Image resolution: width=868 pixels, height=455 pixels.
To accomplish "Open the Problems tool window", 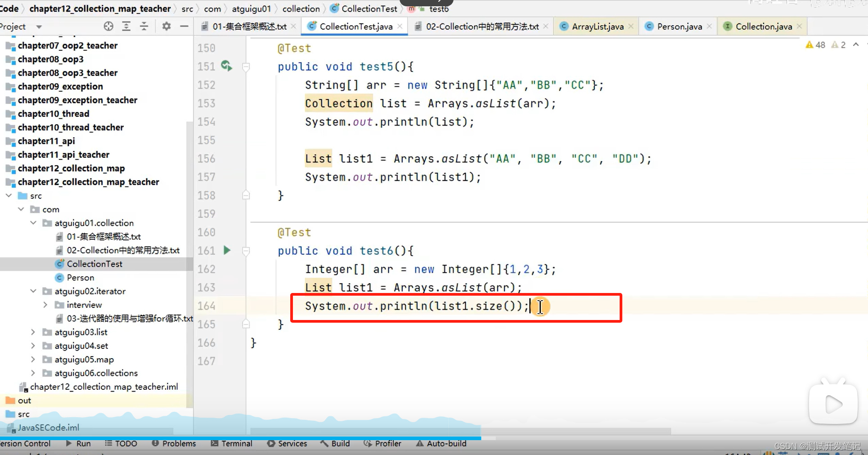I will point(174,443).
